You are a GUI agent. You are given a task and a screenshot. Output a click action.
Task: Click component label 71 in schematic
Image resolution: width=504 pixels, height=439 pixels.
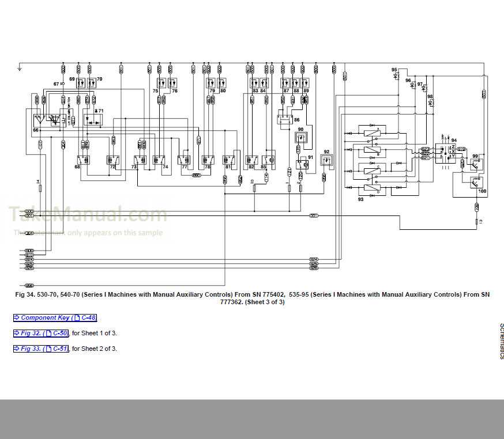coord(101,111)
